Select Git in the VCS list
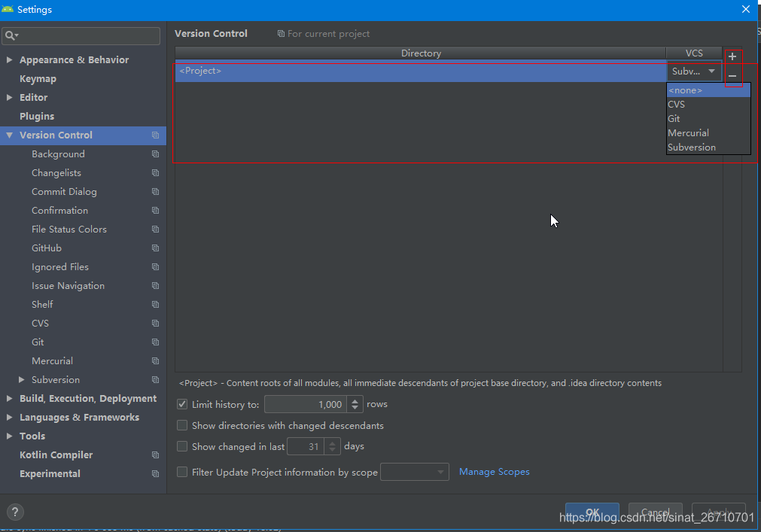 coord(708,118)
